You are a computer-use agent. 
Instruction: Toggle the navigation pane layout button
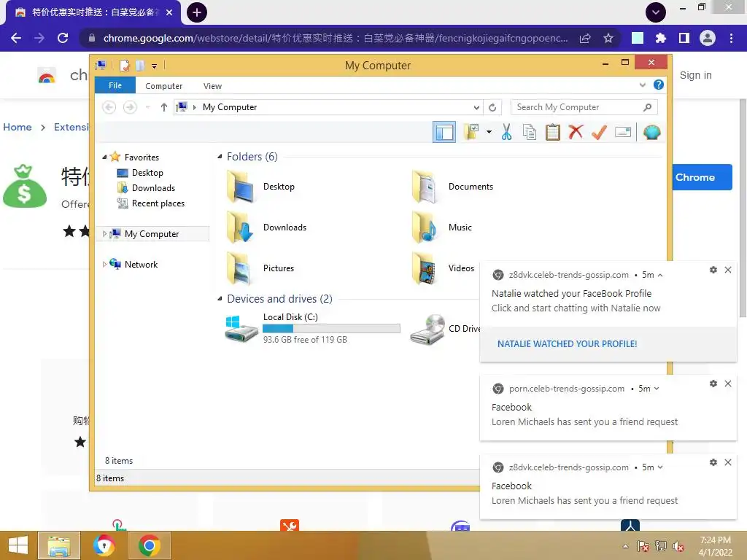click(x=444, y=132)
